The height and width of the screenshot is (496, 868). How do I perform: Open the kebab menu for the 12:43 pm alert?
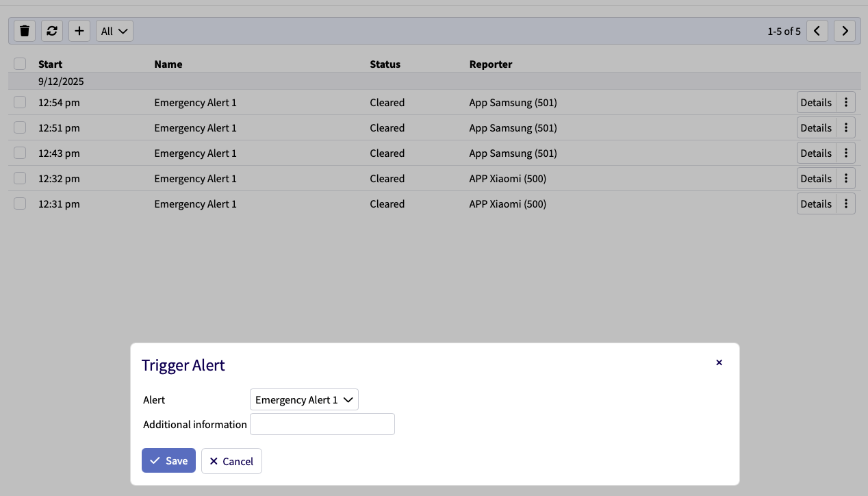click(846, 153)
